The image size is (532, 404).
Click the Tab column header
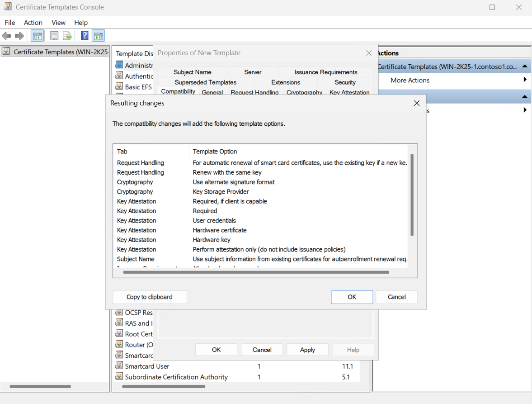151,152
